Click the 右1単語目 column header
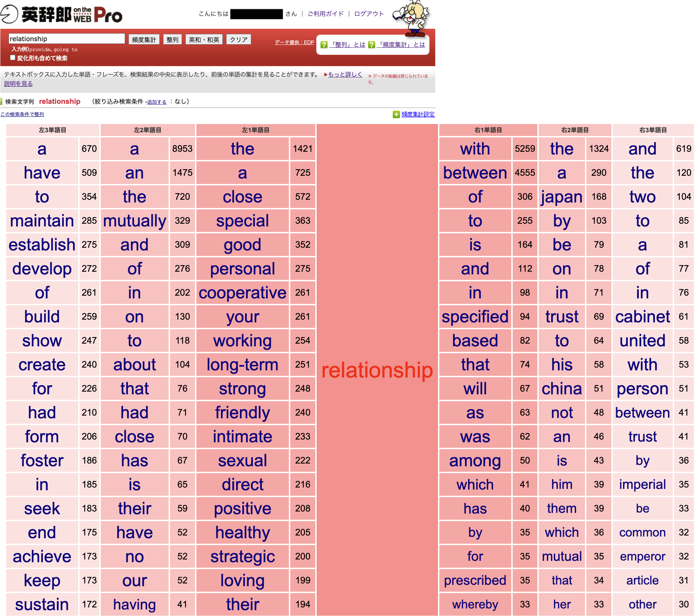Viewport: 695px width, 616px height. [x=488, y=130]
